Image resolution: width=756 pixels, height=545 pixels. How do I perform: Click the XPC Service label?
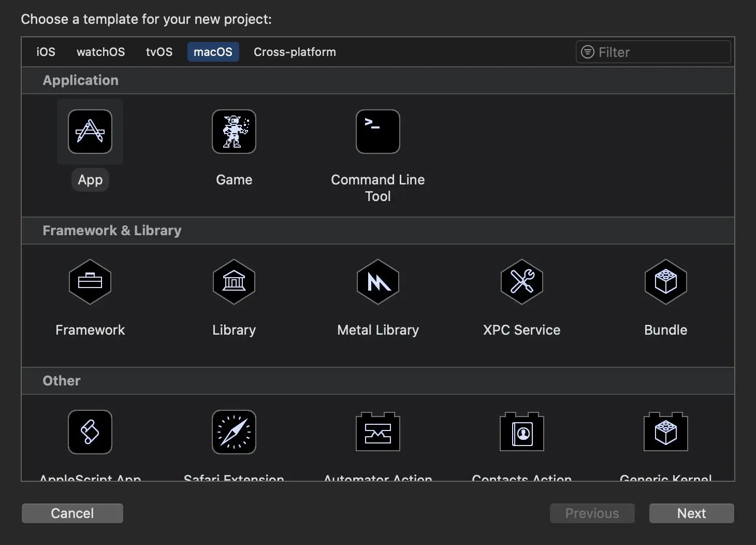(x=522, y=330)
